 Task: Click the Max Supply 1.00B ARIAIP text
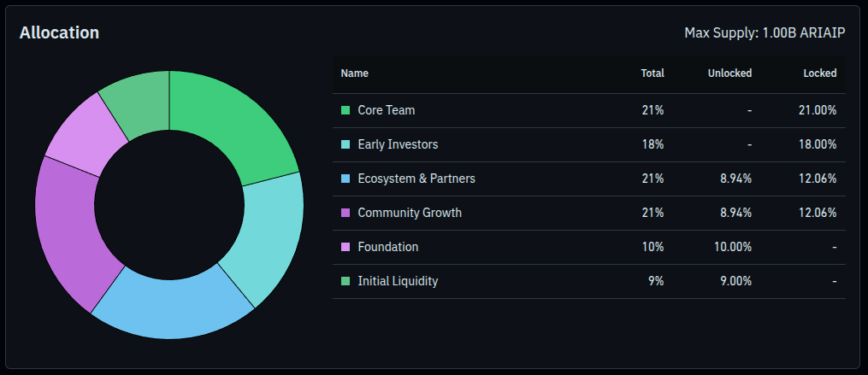click(x=765, y=32)
